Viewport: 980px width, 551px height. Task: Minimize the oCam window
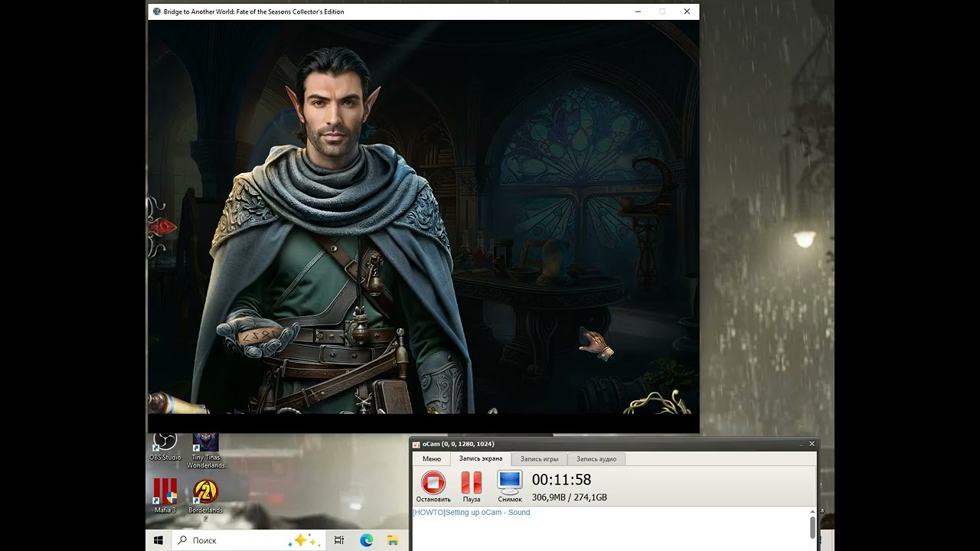pos(800,444)
